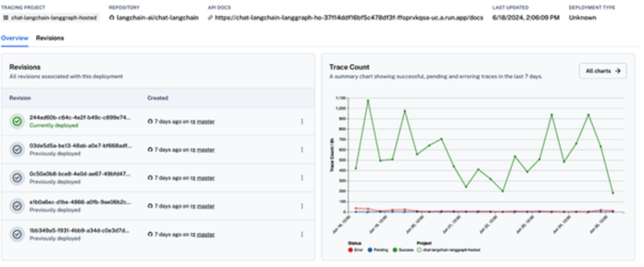644x267 pixels.
Task: Click the GitHub icon in revision 03de5d5a row
Action: coord(150,150)
